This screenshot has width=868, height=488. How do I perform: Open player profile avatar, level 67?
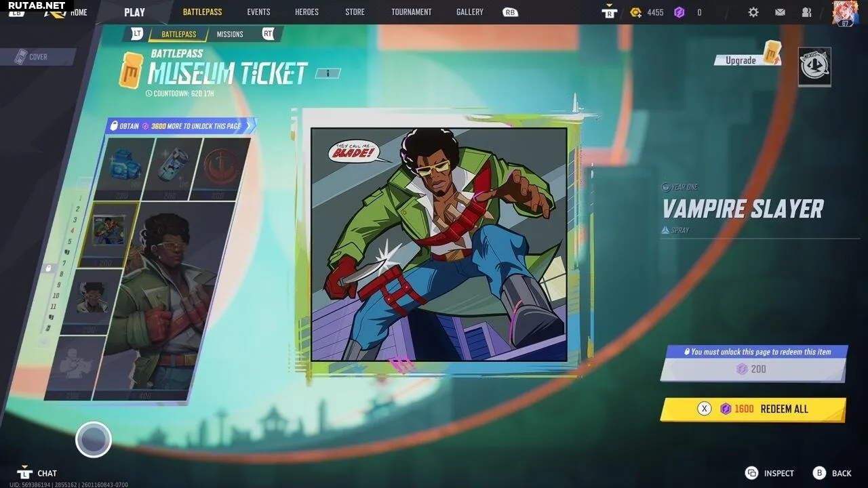(x=845, y=13)
